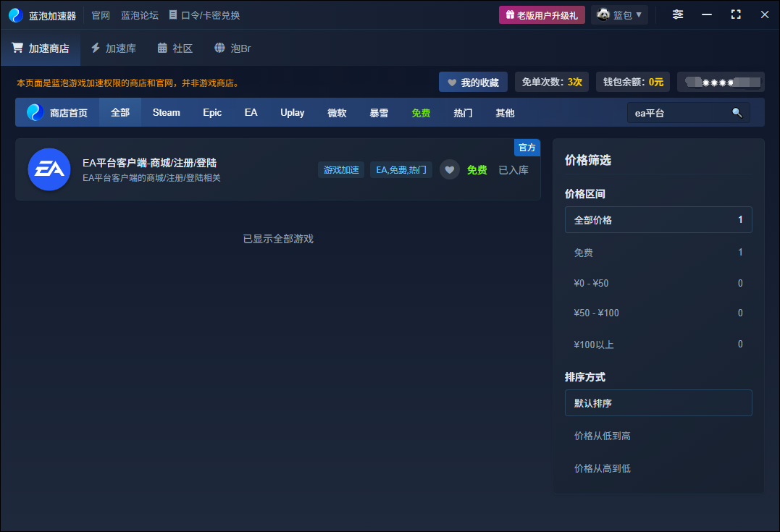Click the lightning bolt icon
Image resolution: width=780 pixels, height=532 pixels.
click(x=96, y=48)
